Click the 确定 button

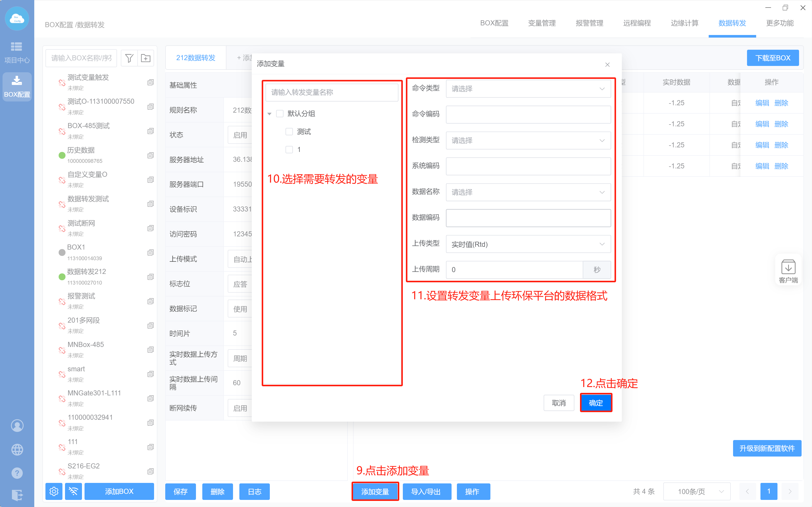click(x=595, y=403)
